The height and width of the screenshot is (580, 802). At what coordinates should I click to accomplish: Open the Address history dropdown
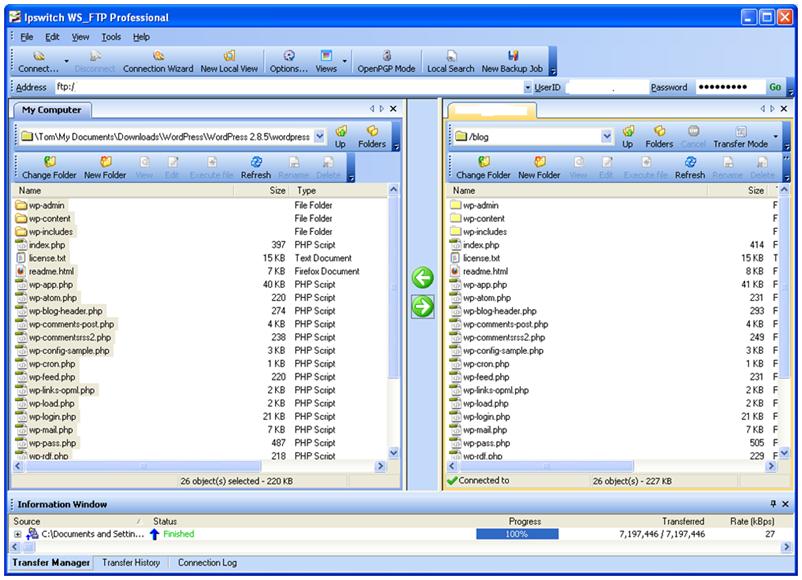tap(527, 87)
